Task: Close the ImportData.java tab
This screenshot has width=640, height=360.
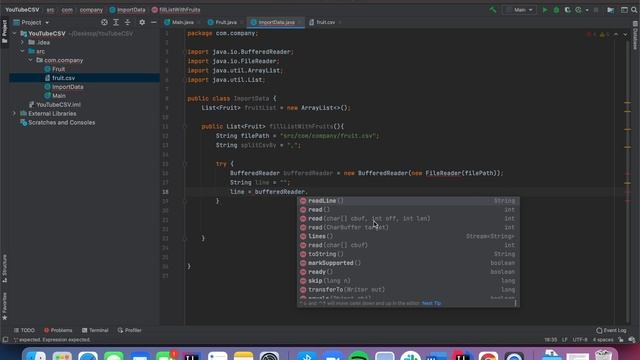Action: point(299,22)
